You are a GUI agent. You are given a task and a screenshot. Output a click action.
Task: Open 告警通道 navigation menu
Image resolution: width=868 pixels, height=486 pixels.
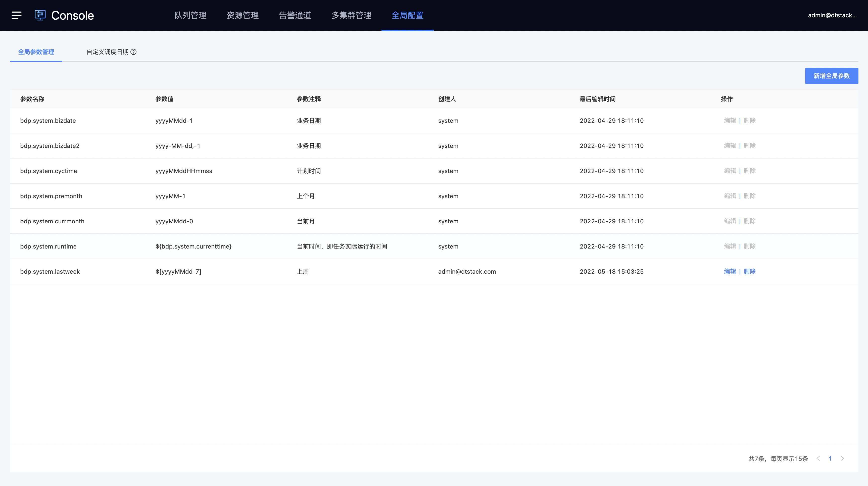point(295,16)
